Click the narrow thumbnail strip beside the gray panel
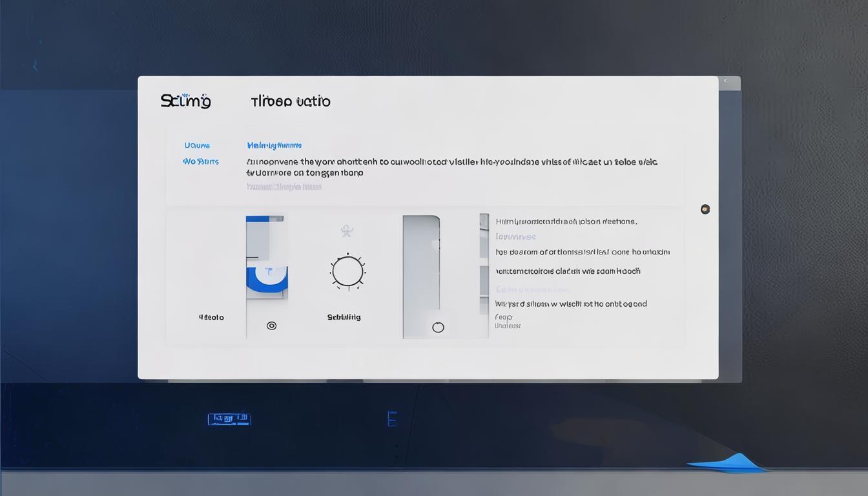868x496 pixels. (484, 265)
